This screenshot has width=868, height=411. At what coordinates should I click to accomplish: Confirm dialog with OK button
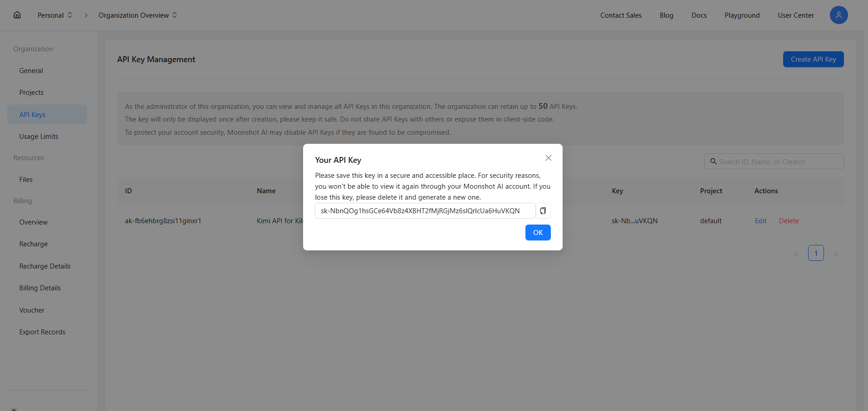[x=538, y=233]
